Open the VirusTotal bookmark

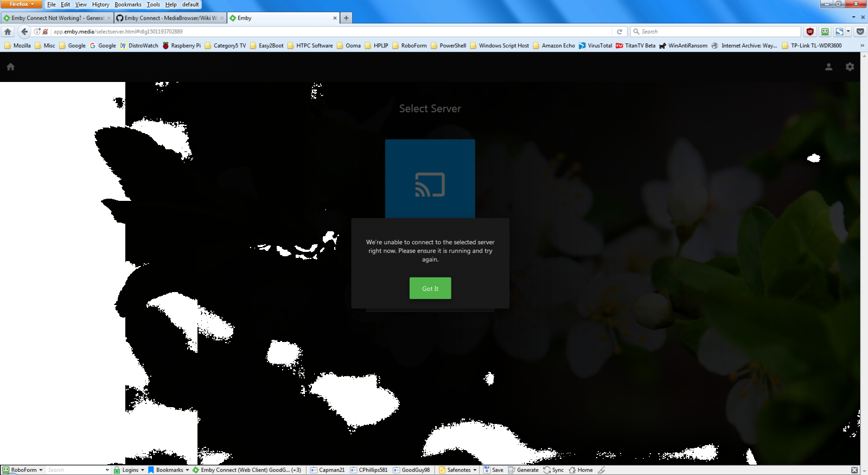595,46
